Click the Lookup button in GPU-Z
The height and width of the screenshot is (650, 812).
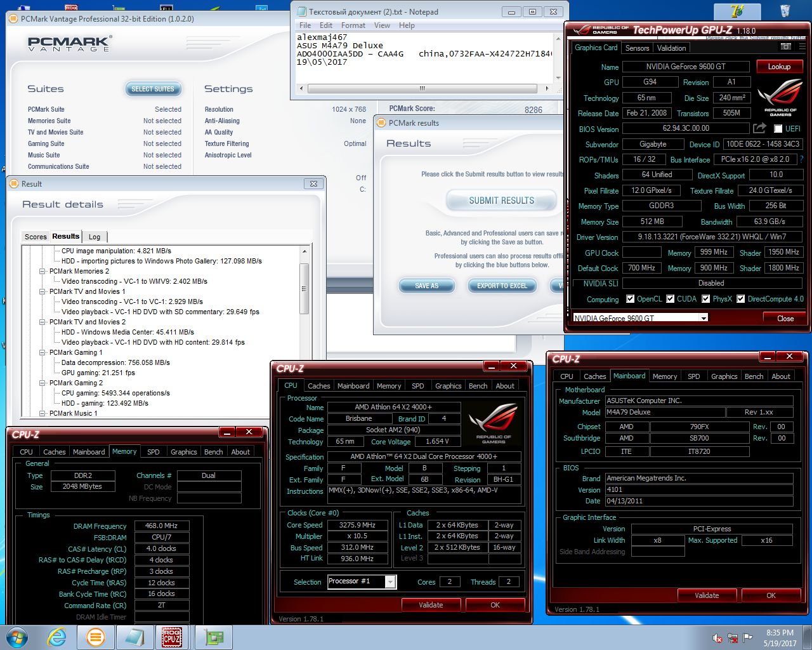tap(779, 66)
